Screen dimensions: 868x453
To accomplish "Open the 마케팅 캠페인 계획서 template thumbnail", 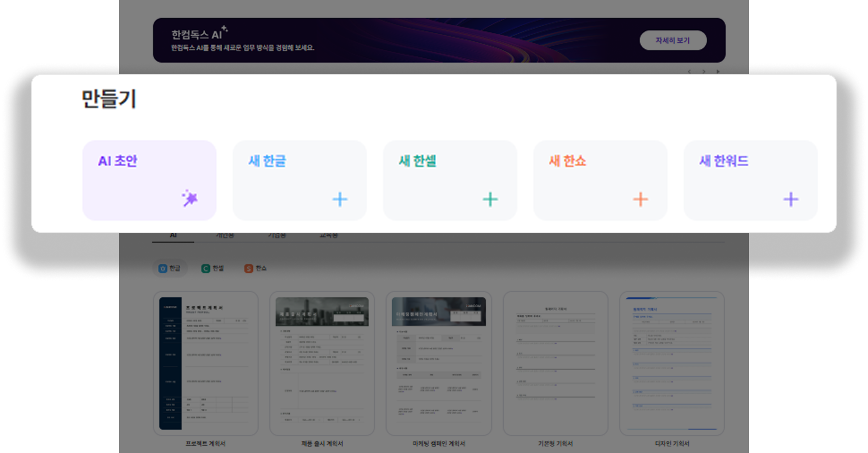I will point(439,363).
